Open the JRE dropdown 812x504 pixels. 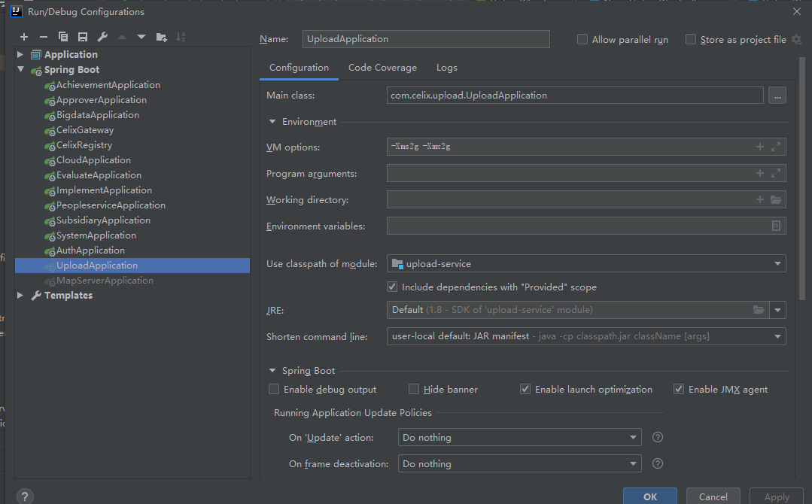[x=777, y=310]
